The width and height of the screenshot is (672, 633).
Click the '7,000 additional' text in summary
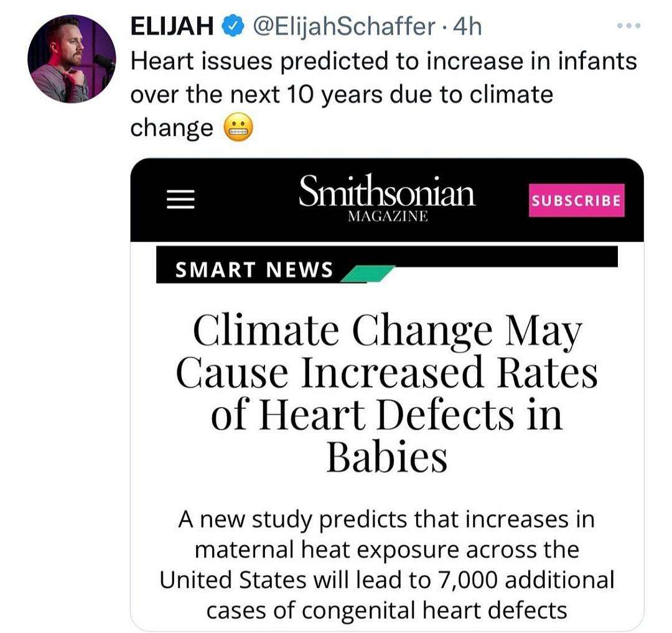pos(526,580)
